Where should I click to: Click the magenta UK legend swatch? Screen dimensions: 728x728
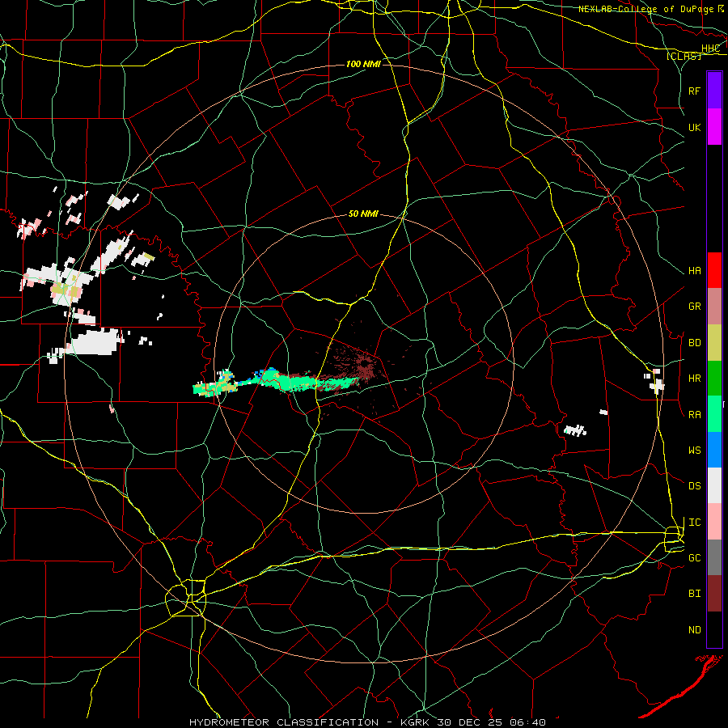point(714,127)
